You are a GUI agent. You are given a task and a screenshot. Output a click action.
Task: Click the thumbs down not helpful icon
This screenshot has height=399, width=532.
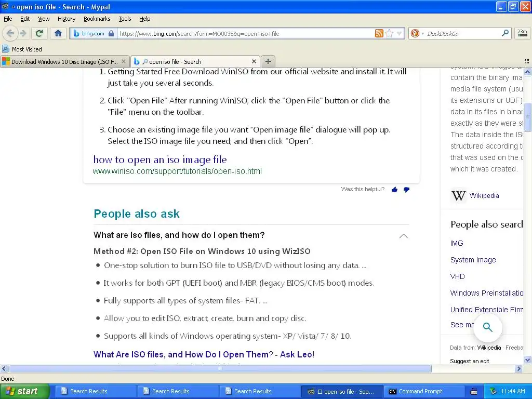pos(406,189)
